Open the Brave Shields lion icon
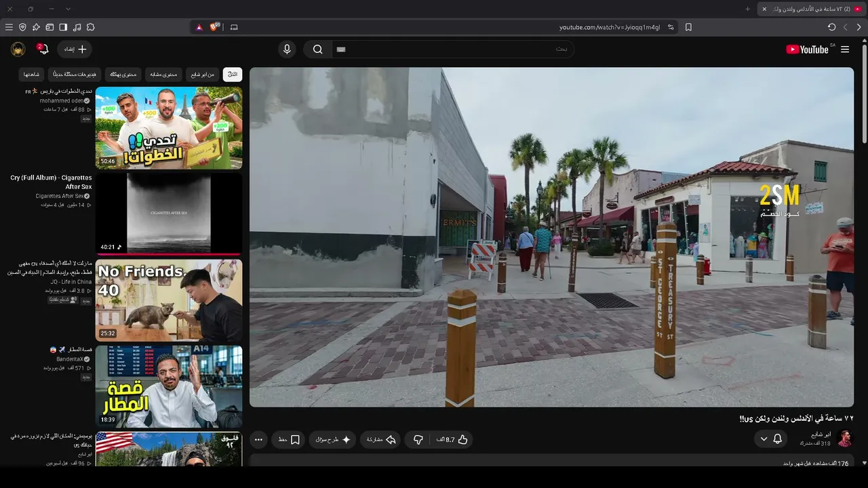This screenshot has height=488, width=868. 215,27
